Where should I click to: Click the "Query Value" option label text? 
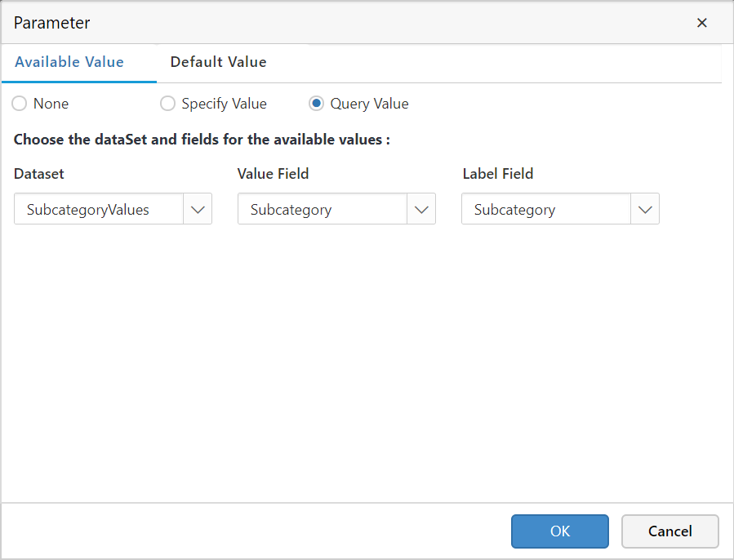point(369,104)
